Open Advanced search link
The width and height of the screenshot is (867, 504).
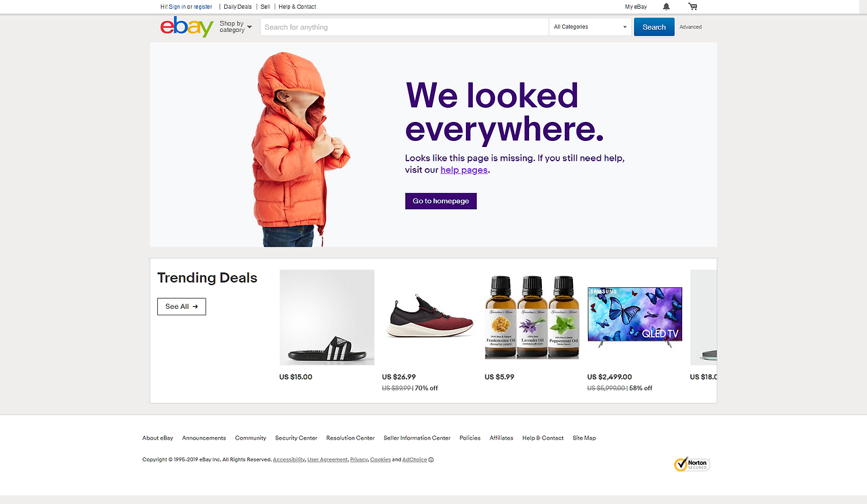click(x=691, y=27)
